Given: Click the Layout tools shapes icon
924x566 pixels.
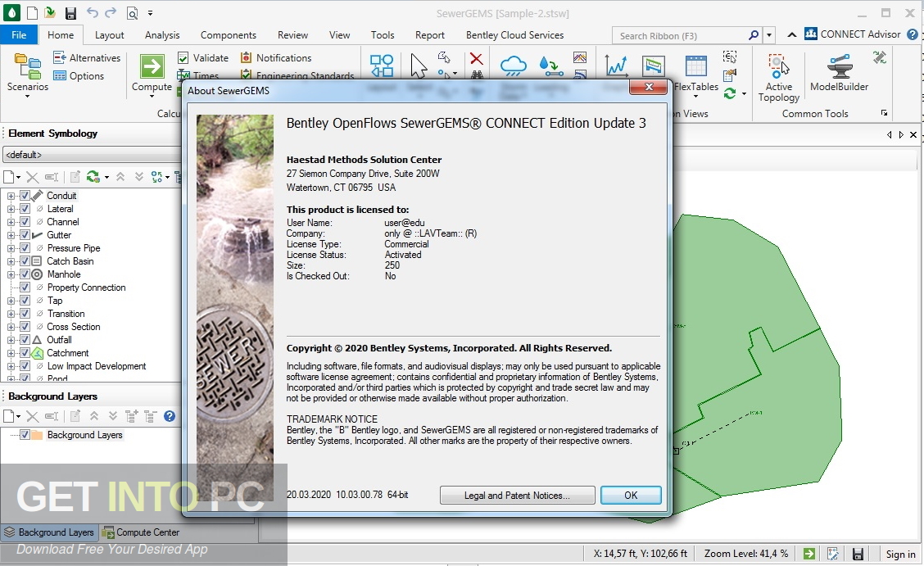Looking at the screenshot, I should coord(381,66).
